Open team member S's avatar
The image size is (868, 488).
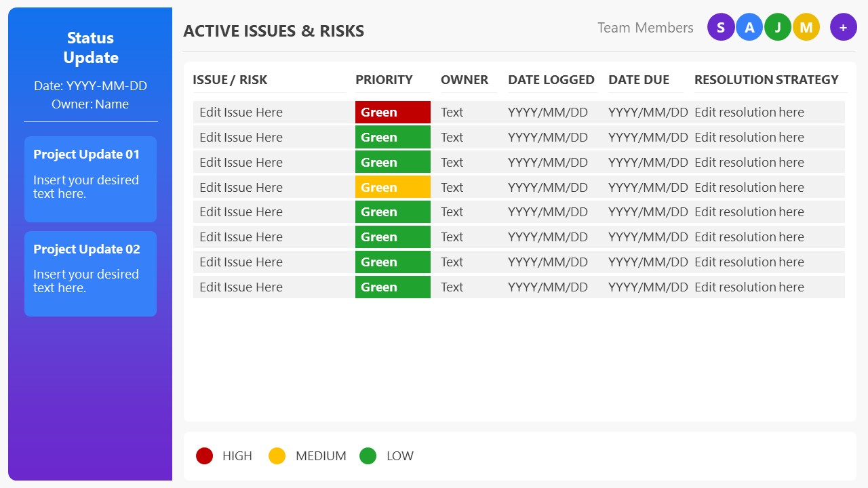pyautogui.click(x=721, y=27)
